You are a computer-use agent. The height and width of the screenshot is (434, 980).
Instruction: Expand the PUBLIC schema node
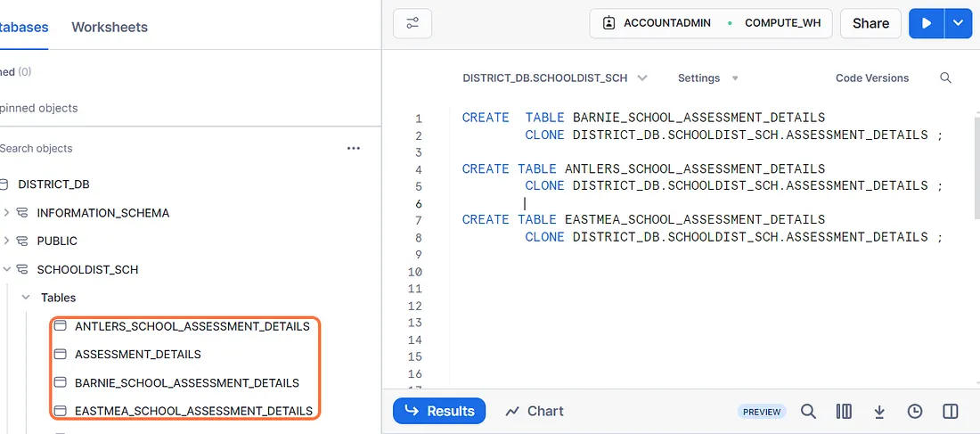tap(7, 242)
